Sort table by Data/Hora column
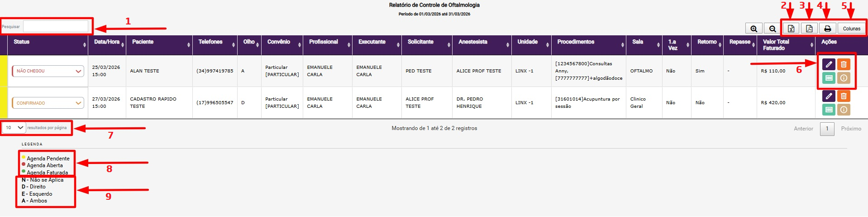 coord(107,42)
